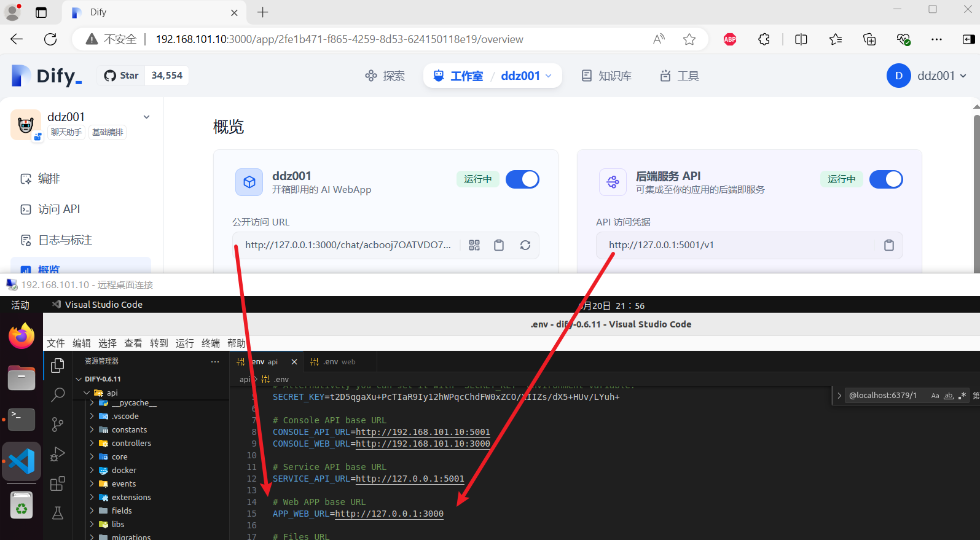Open the ABP adblock extension
The image size is (980, 540).
pyautogui.click(x=730, y=39)
